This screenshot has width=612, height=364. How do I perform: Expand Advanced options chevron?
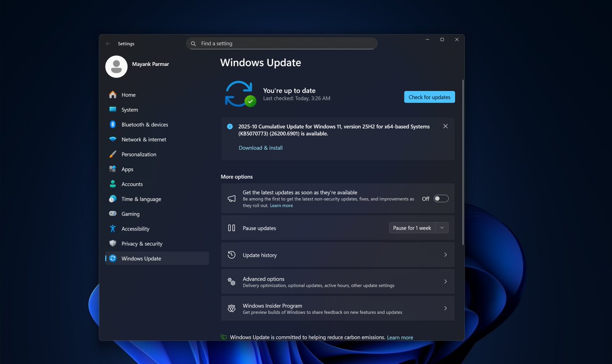[x=445, y=282]
